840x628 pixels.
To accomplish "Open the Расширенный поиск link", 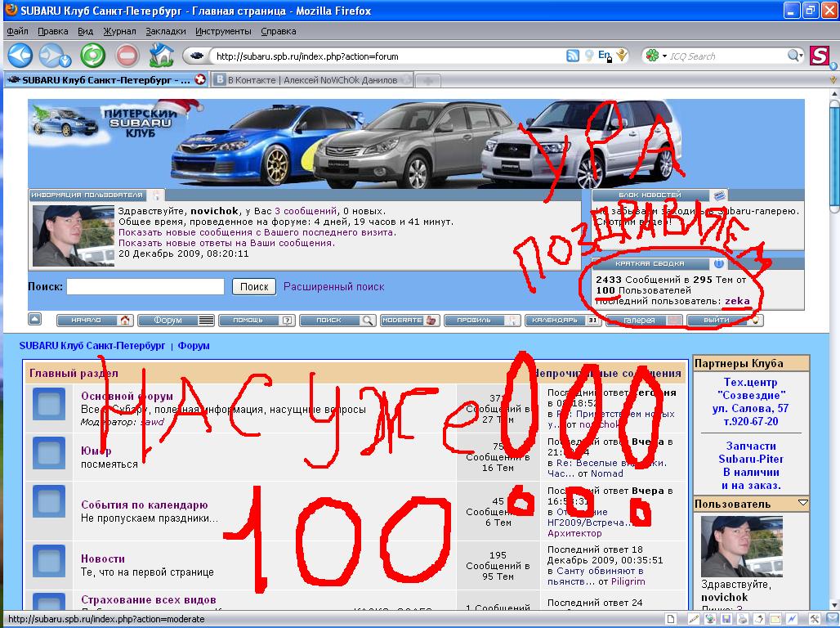I will (333, 287).
